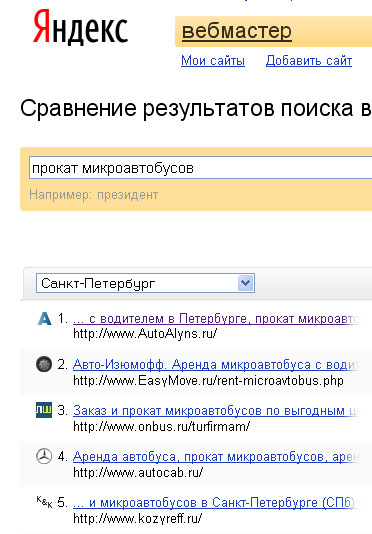Image resolution: width=372 pixels, height=534 pixels.
Task: Focus the прокат микроавтобусов search field
Action: point(200,168)
